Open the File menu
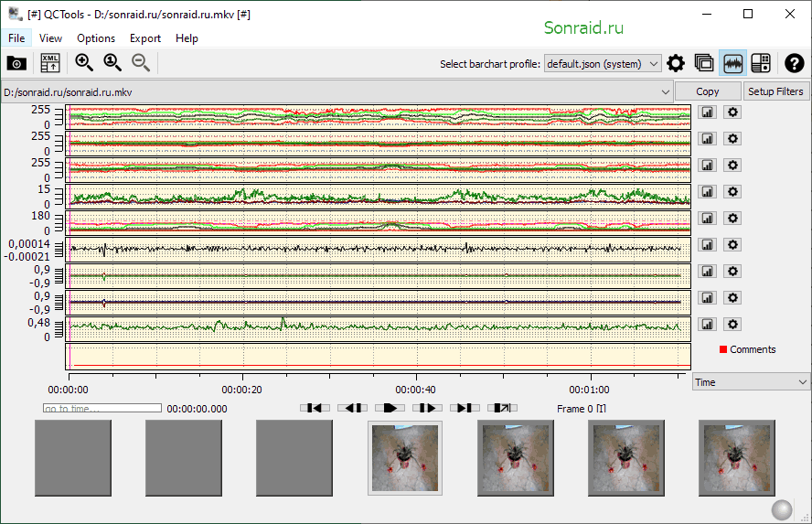The image size is (812, 524). click(16, 38)
